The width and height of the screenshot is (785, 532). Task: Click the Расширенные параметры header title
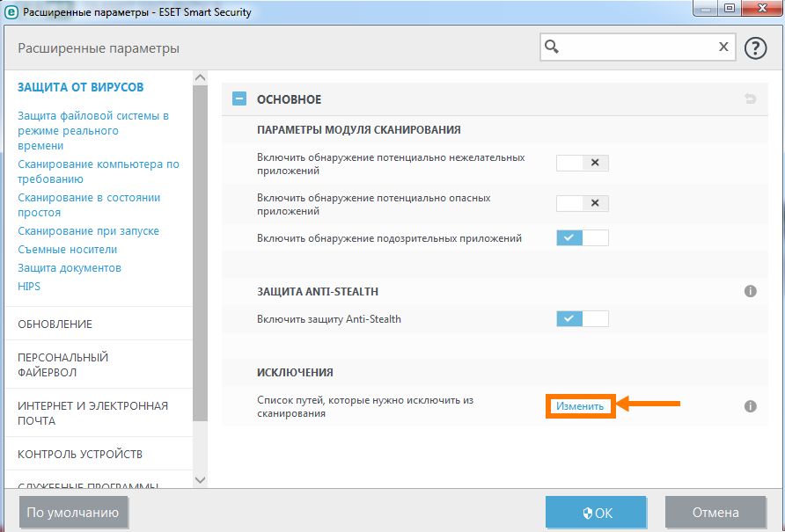(x=99, y=48)
